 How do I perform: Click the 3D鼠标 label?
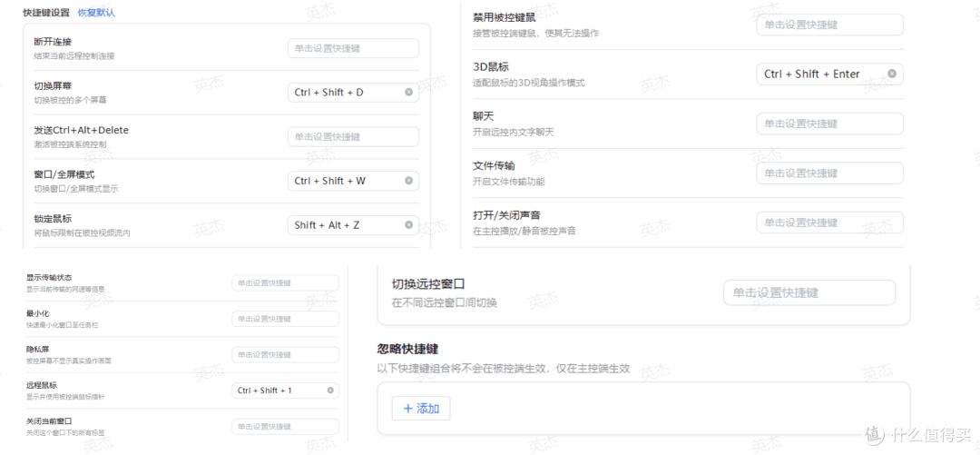[x=493, y=66]
